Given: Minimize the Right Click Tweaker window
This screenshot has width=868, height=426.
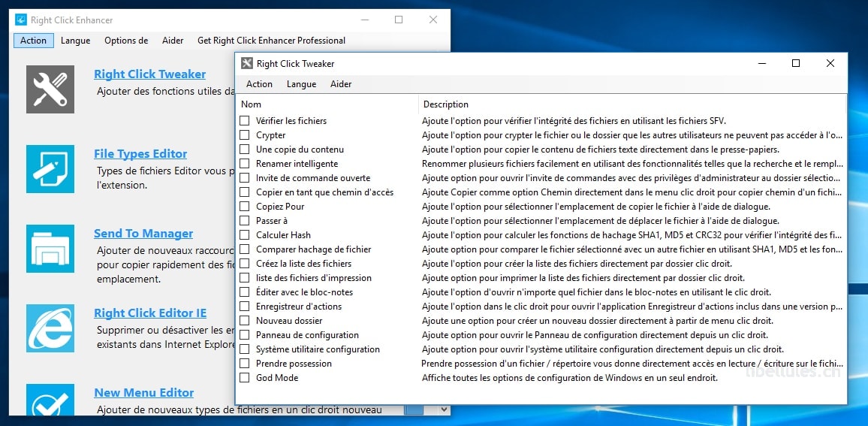Looking at the screenshot, I should point(761,64).
